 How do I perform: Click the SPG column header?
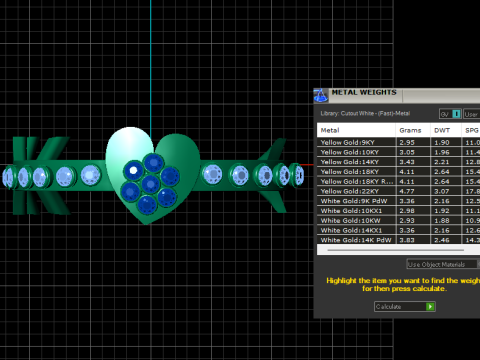click(x=471, y=130)
